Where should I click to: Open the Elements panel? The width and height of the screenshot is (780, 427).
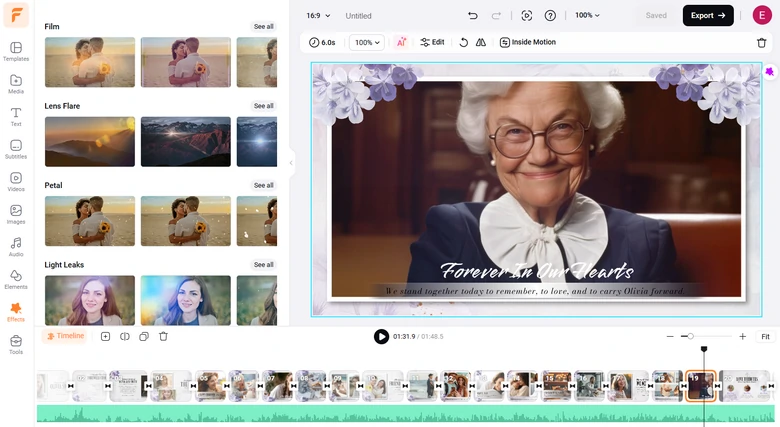click(16, 280)
